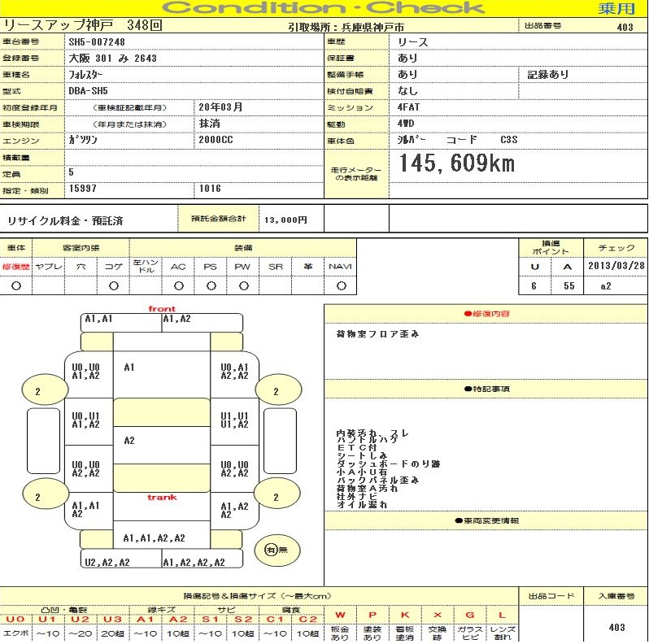This screenshot has width=649, height=644.
Task: Select the red K panel code
Action: pyautogui.click(x=405, y=616)
